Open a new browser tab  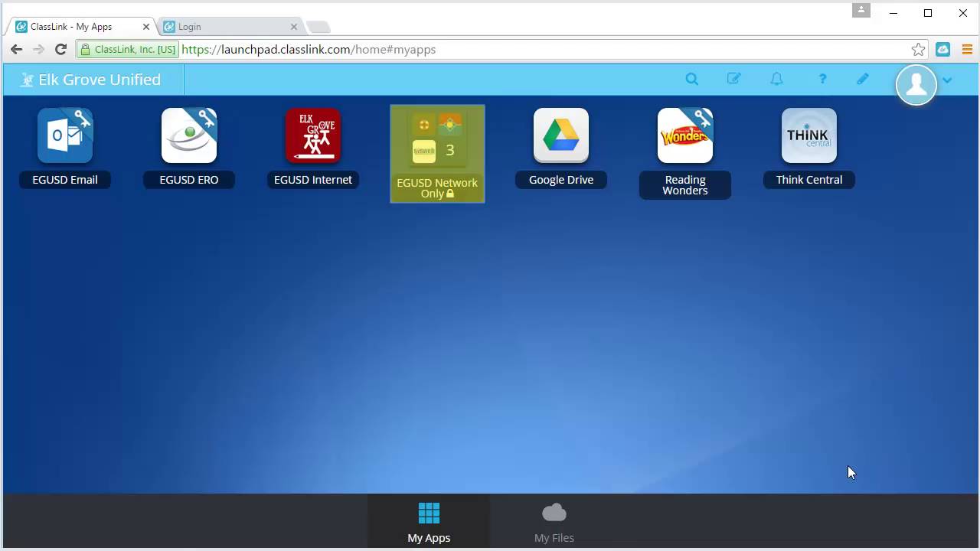318,27
